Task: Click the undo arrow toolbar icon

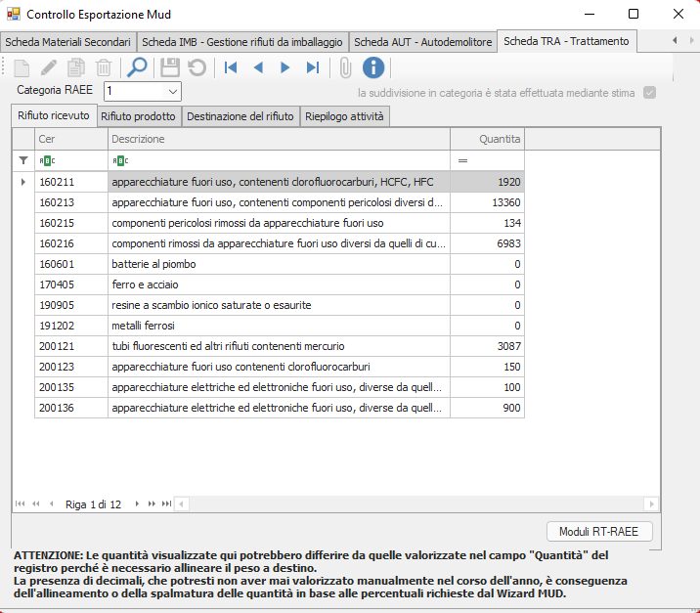Action: click(197, 67)
